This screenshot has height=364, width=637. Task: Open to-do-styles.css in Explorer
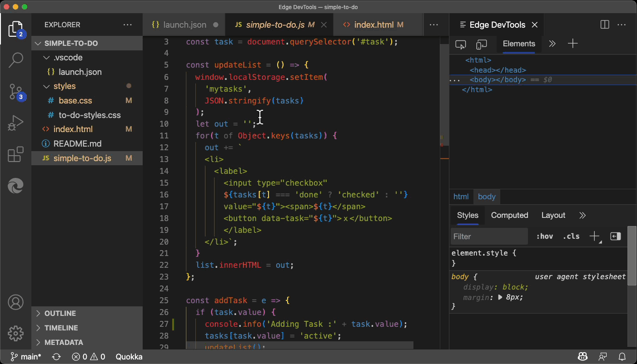pos(90,115)
